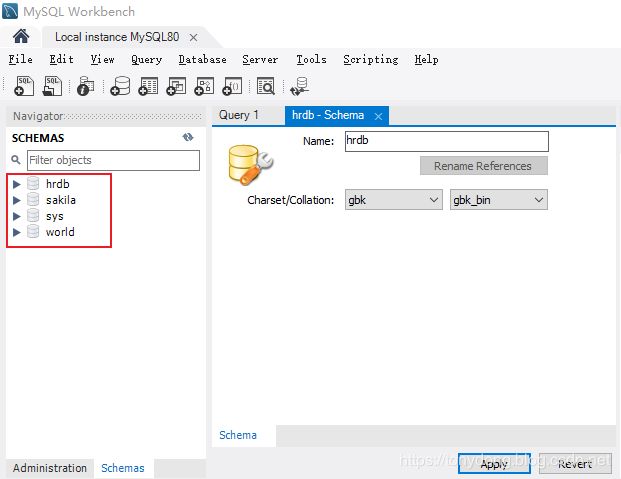621x479 pixels.
Task: Expand the hrdb schema node
Action: click(x=17, y=184)
